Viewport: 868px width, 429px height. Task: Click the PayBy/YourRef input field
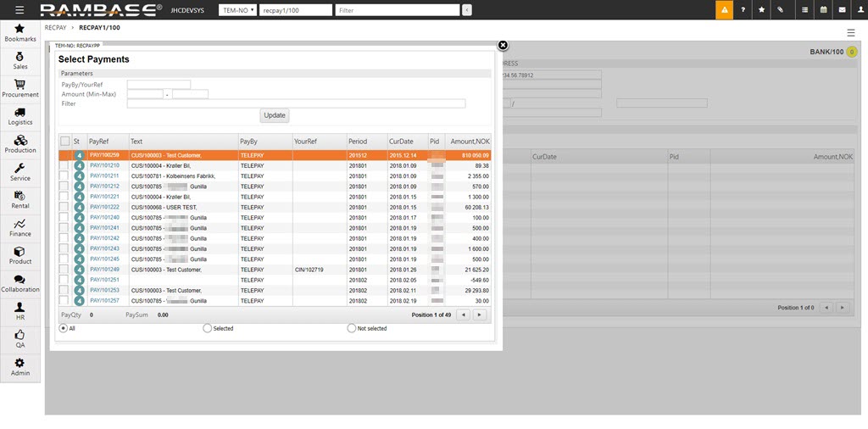point(159,85)
